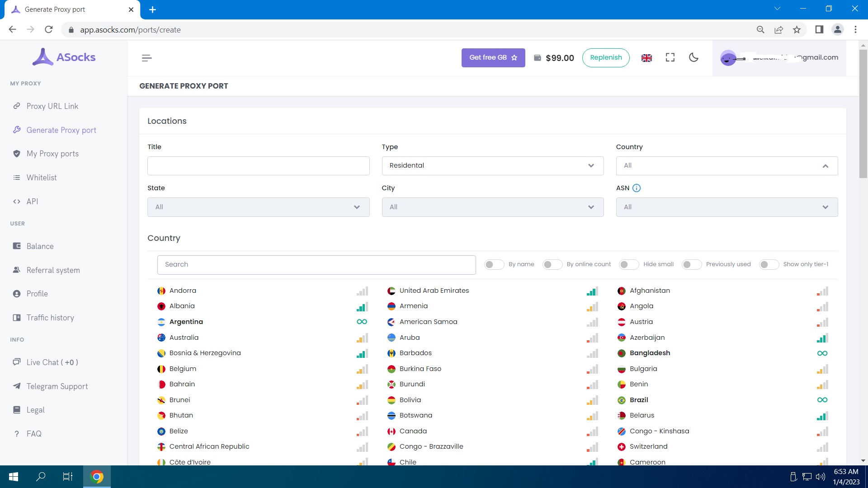868x488 pixels.
Task: Click the ASN info icon
Action: [x=637, y=188]
